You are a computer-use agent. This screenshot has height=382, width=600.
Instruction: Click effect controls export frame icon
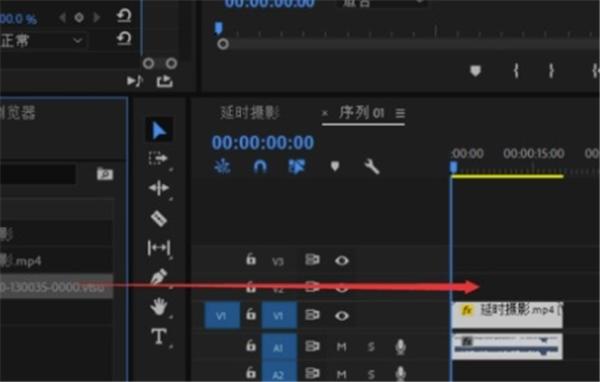tap(165, 81)
